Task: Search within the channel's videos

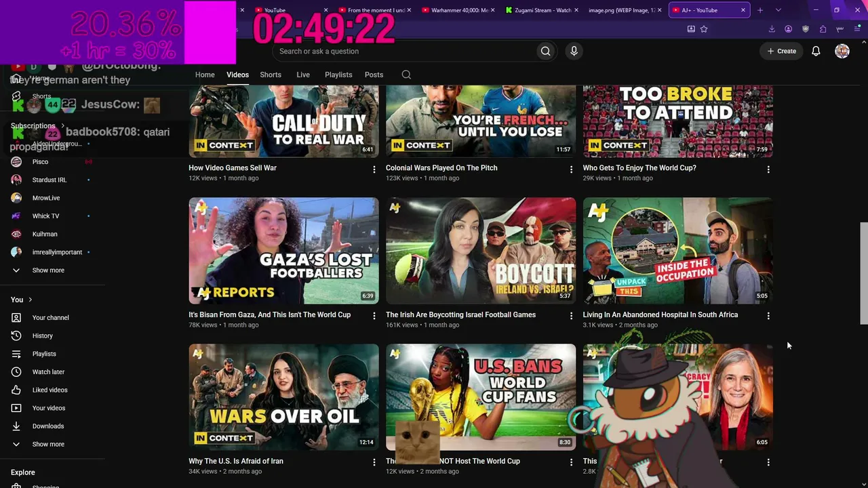Action: 406,75
